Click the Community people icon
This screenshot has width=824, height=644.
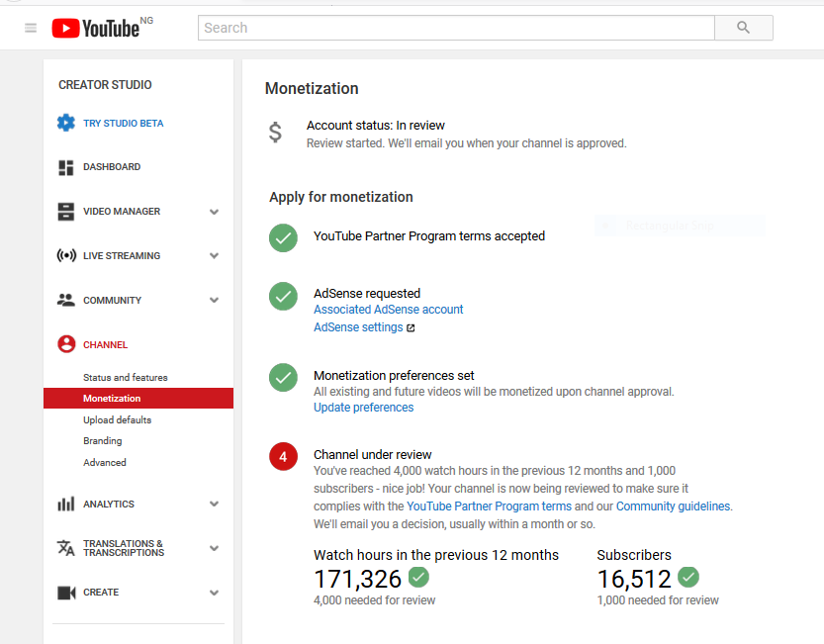[66, 300]
